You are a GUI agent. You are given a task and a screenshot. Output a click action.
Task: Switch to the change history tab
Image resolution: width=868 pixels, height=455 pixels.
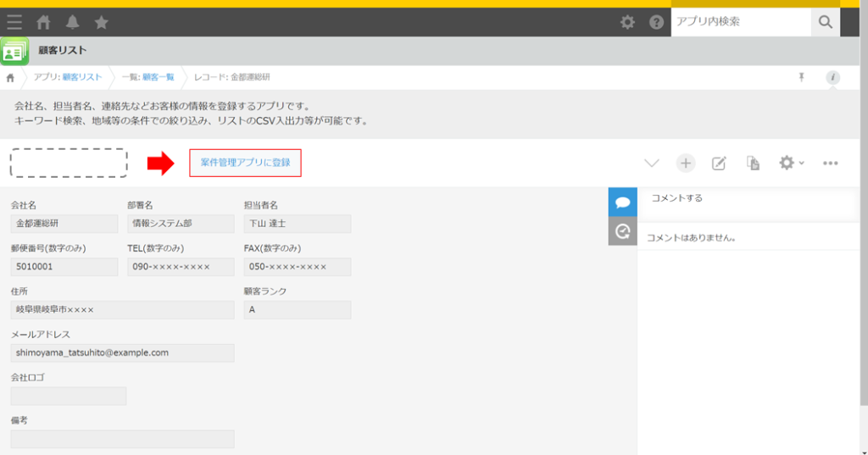(x=623, y=230)
